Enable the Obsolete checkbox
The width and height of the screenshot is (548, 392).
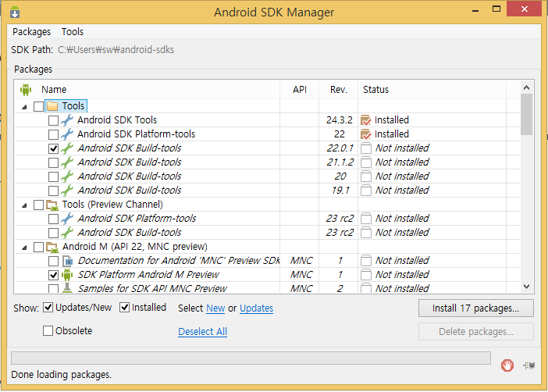click(48, 330)
